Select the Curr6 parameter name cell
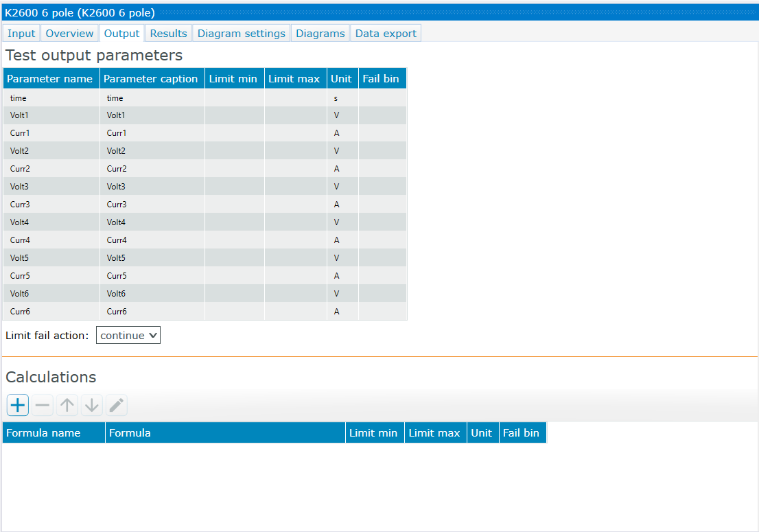The height and width of the screenshot is (532, 759). coord(51,311)
